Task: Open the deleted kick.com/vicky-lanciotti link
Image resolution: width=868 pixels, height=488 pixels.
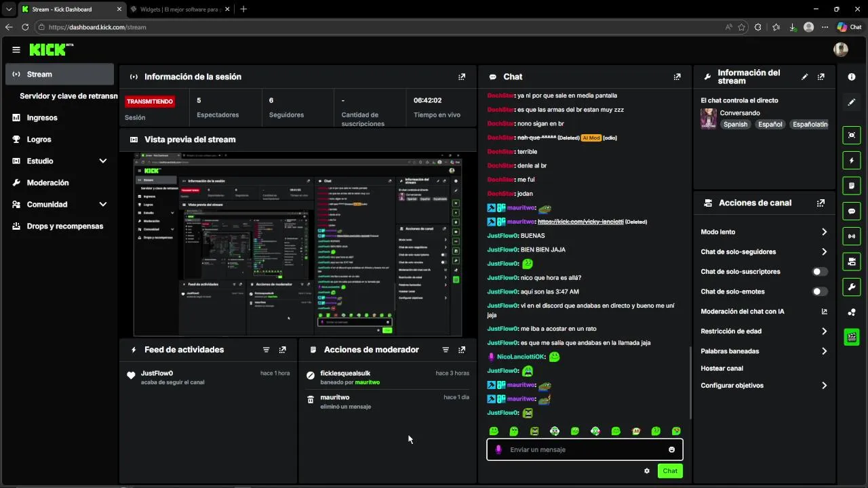Action: pyautogui.click(x=580, y=222)
